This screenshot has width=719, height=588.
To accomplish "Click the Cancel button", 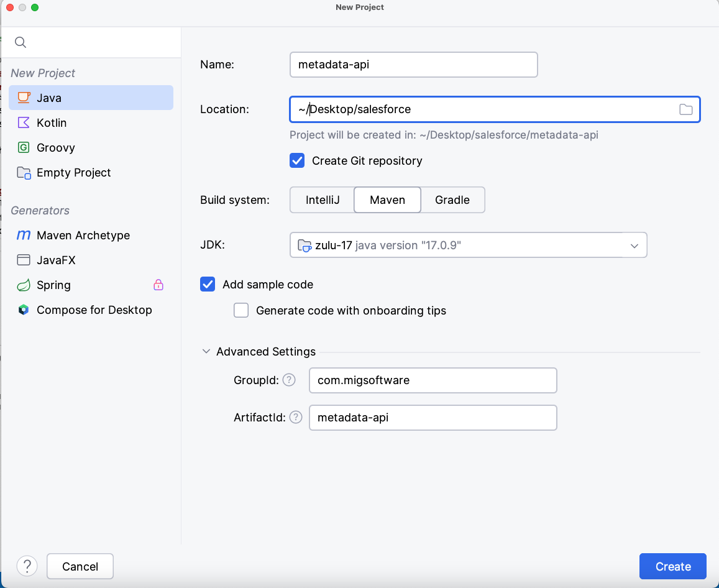I will pyautogui.click(x=80, y=566).
